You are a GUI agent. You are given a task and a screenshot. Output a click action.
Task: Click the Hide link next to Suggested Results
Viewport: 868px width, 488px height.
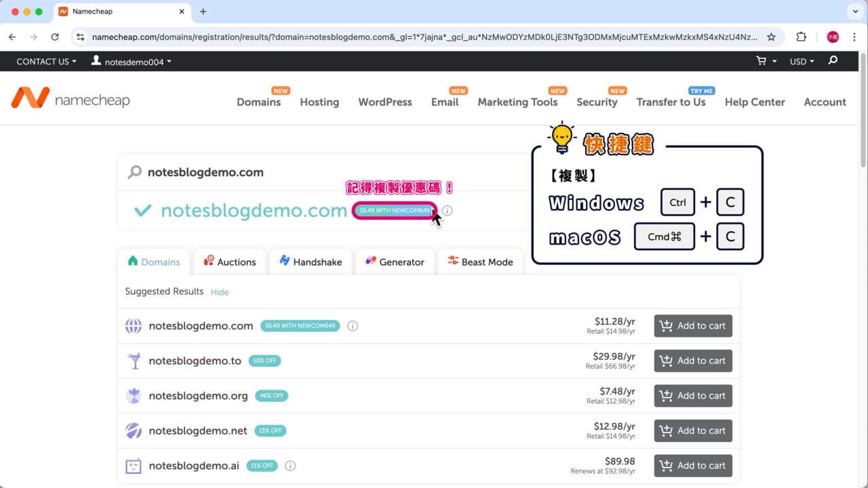[x=220, y=291]
